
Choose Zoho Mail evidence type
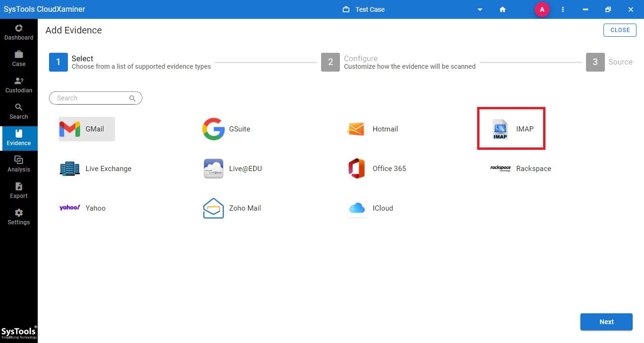(232, 208)
